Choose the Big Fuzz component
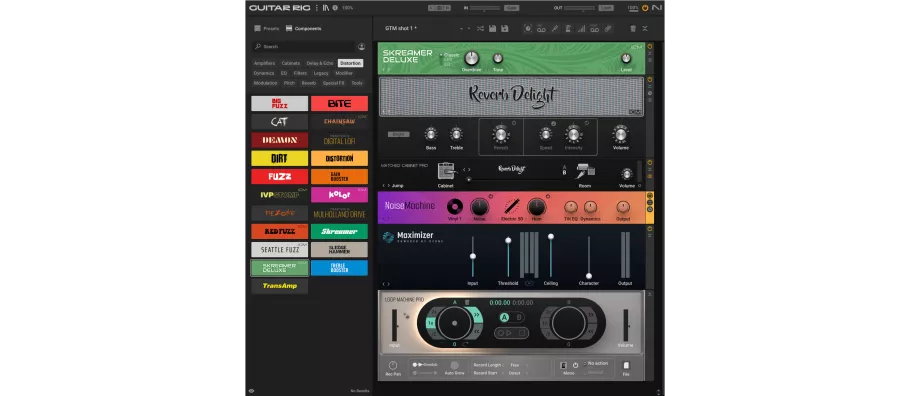The image size is (910, 396). [280, 103]
